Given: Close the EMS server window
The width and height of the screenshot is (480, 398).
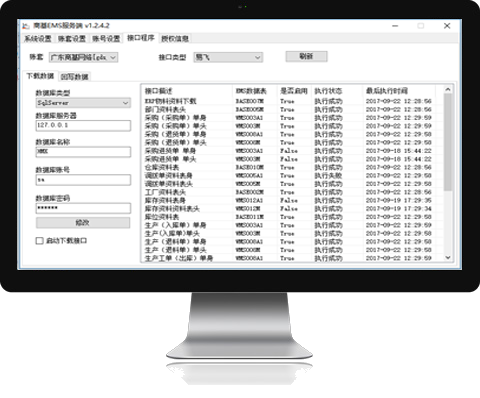Looking at the screenshot, I should [447, 26].
